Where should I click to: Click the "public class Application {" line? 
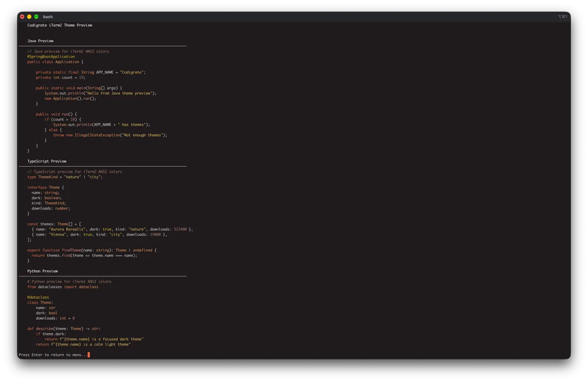[x=55, y=62]
